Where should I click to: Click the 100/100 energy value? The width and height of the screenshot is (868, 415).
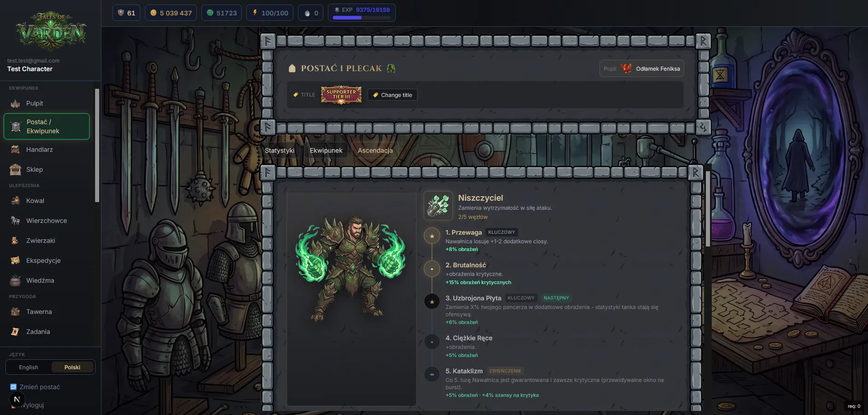275,13
